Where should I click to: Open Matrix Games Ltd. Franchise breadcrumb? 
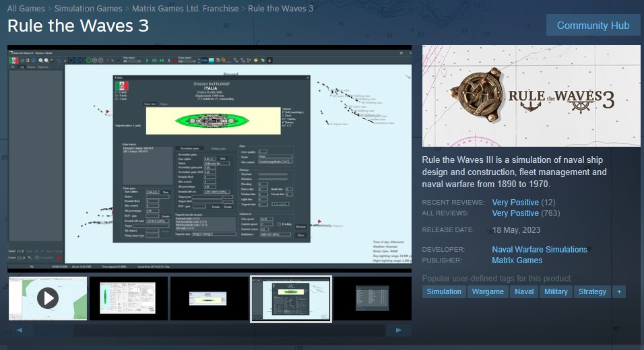pos(185,8)
